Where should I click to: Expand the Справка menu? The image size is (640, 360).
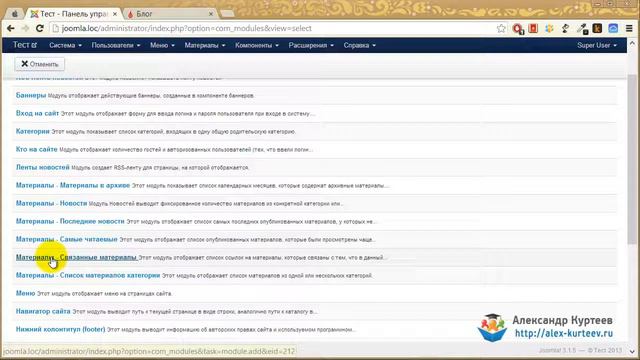359,45
